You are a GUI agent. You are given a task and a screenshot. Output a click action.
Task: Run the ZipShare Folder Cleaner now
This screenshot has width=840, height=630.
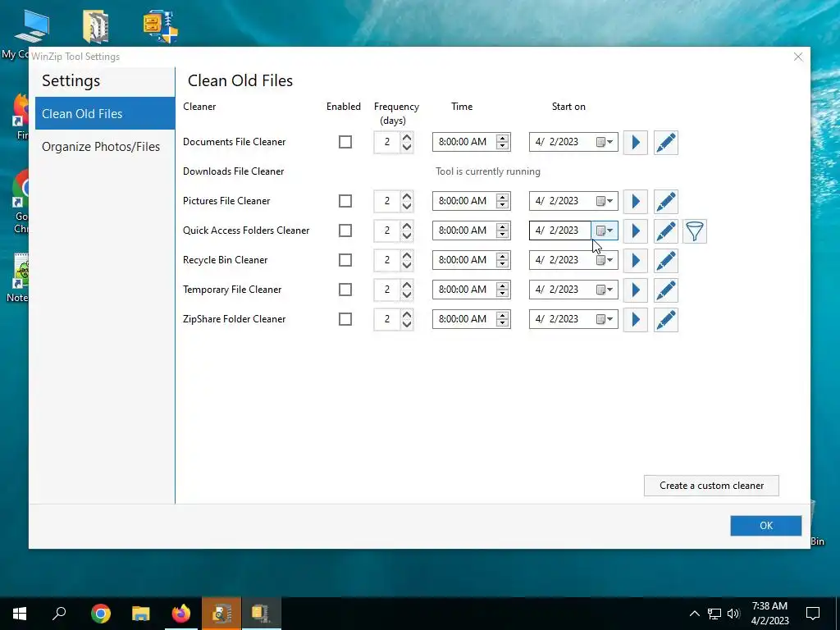point(636,319)
